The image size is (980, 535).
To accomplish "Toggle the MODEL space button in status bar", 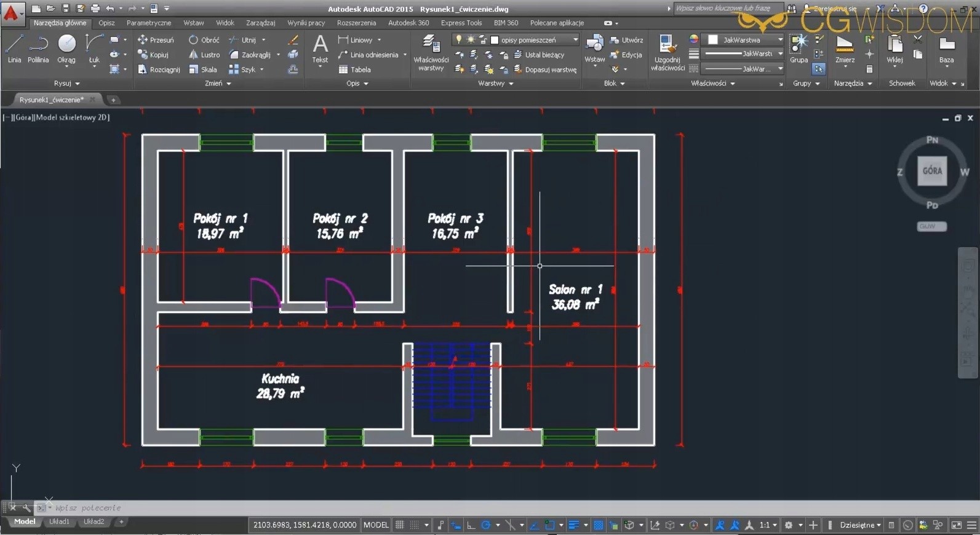I will [376, 525].
